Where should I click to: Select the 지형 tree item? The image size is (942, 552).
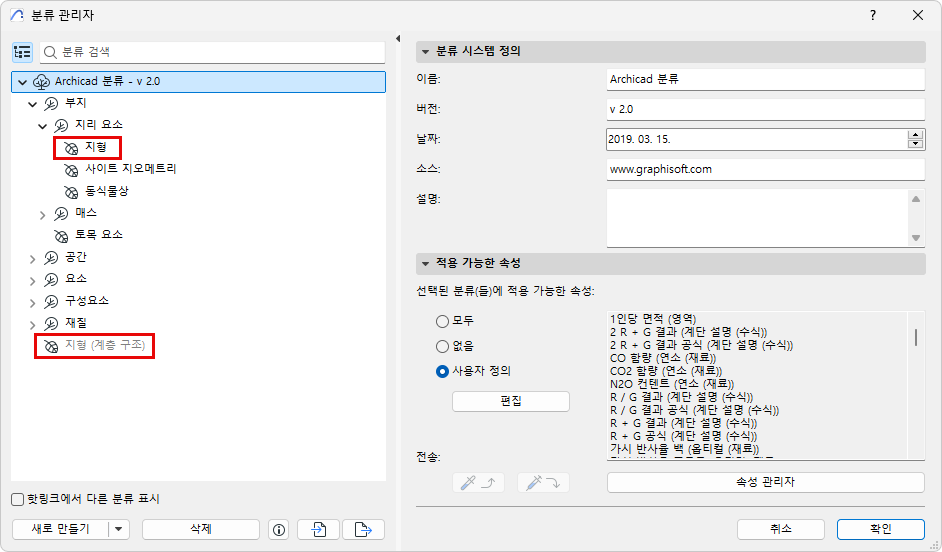coord(96,147)
